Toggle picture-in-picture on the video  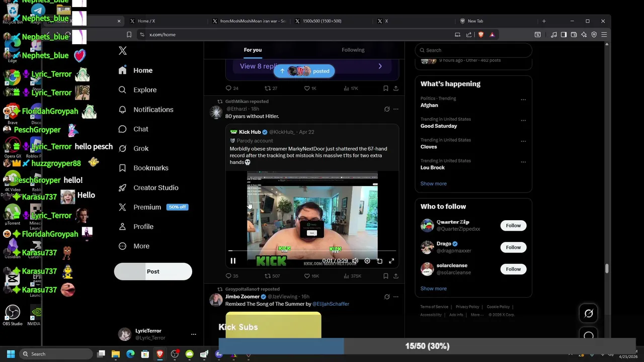[x=379, y=261]
